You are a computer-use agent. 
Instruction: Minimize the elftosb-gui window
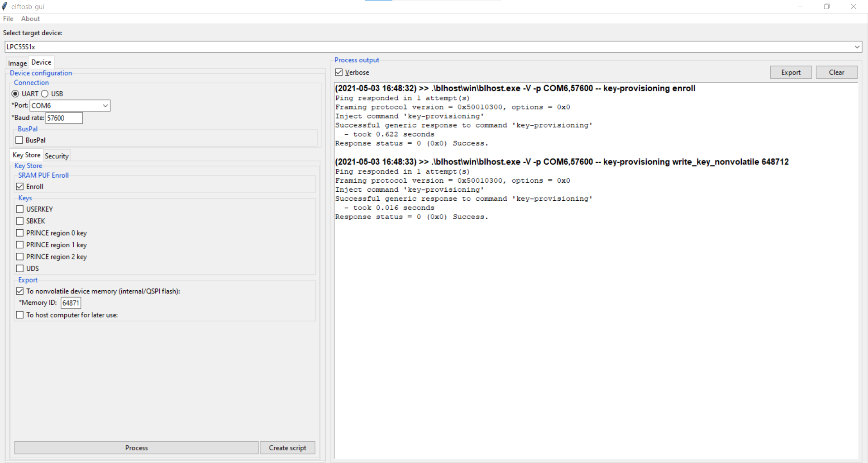coord(801,6)
